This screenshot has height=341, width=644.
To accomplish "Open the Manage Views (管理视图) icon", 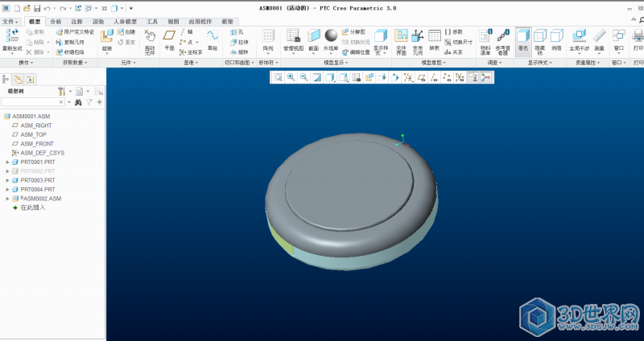I will coord(293,35).
